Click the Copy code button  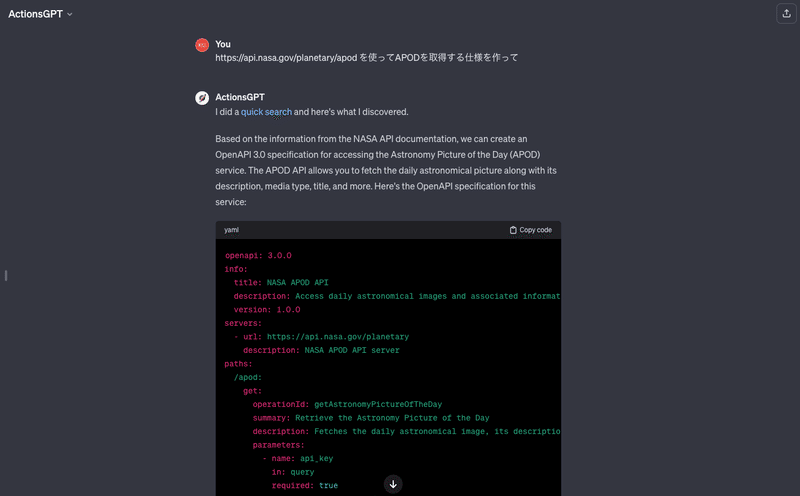[531, 230]
